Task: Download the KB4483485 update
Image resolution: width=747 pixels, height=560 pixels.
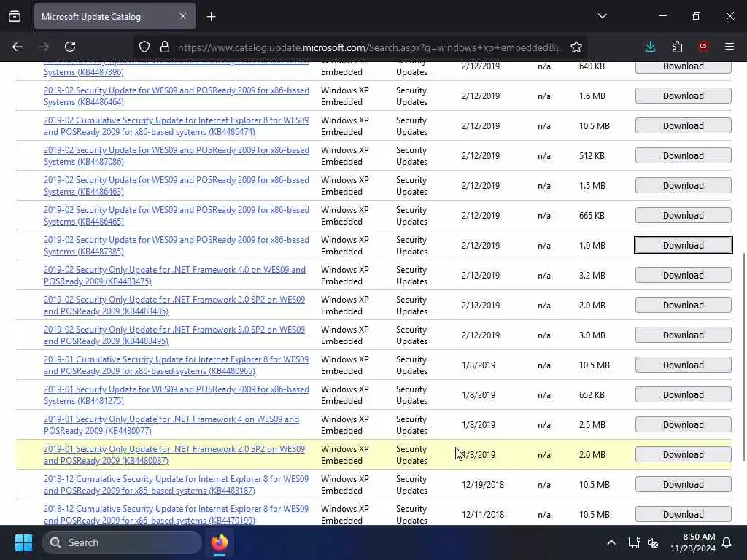Action: (x=683, y=306)
